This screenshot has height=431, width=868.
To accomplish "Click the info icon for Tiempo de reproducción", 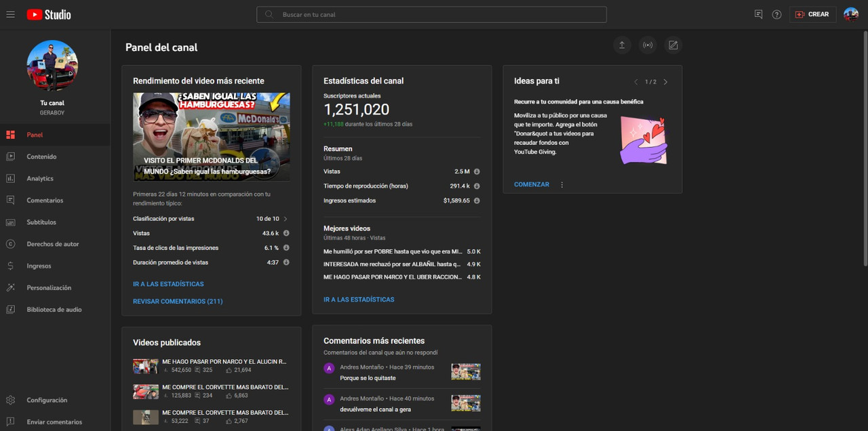I will [477, 186].
